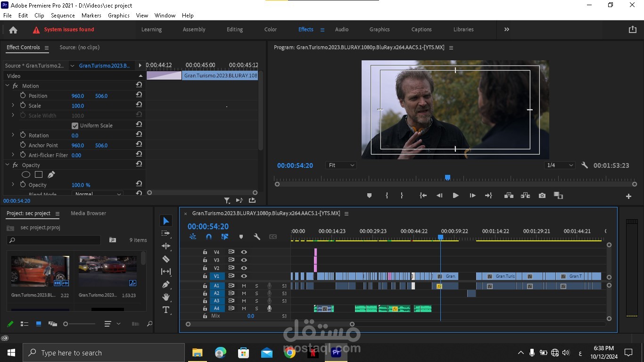Select the Track Select Forward tool
Image resolution: width=644 pixels, height=362 pixels.
click(166, 233)
